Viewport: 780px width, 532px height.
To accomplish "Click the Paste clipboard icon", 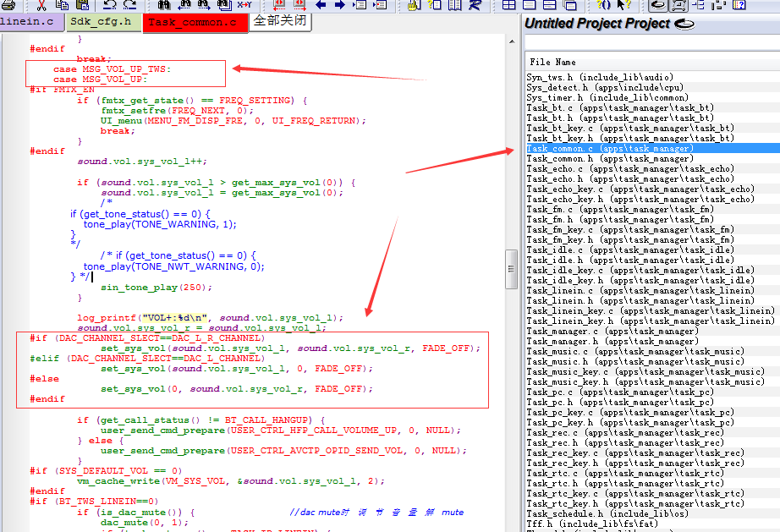I will click(x=82, y=5).
